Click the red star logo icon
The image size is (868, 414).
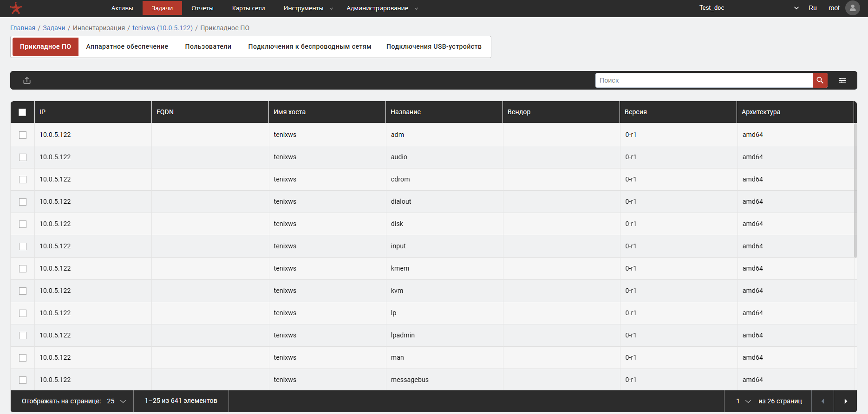(16, 8)
